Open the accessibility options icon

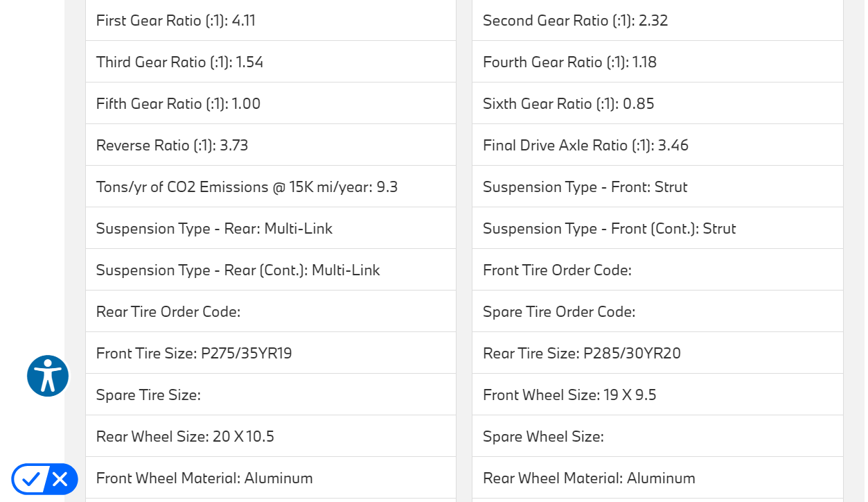click(48, 376)
